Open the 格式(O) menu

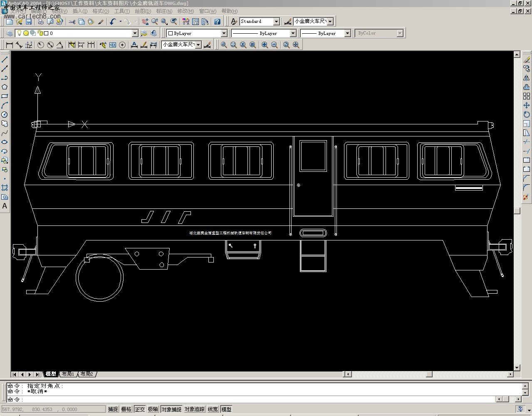tap(101, 11)
